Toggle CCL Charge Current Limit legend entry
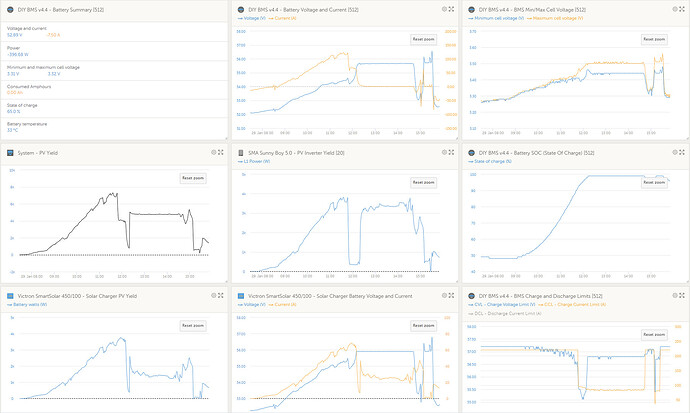690x413 pixels. coord(571,305)
